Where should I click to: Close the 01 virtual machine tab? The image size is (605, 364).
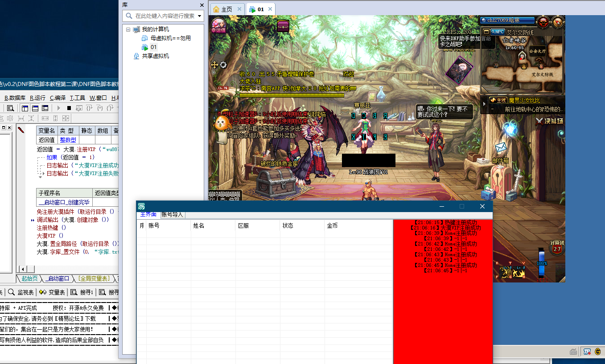point(270,9)
